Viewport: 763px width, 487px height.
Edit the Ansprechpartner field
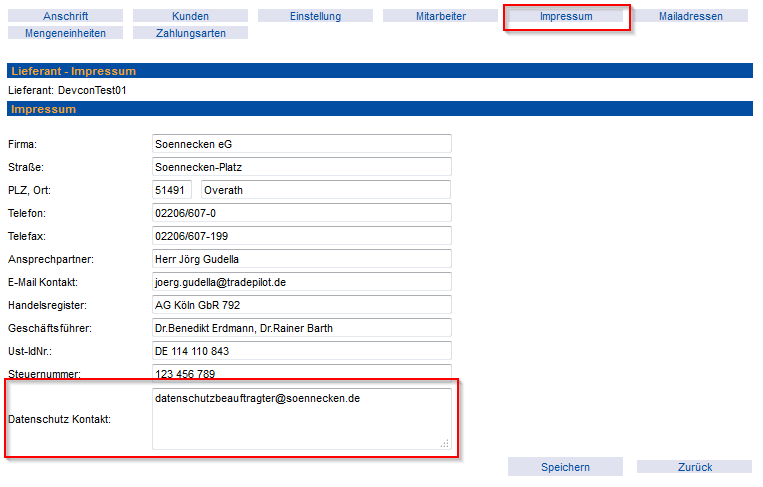pyautogui.click(x=302, y=259)
